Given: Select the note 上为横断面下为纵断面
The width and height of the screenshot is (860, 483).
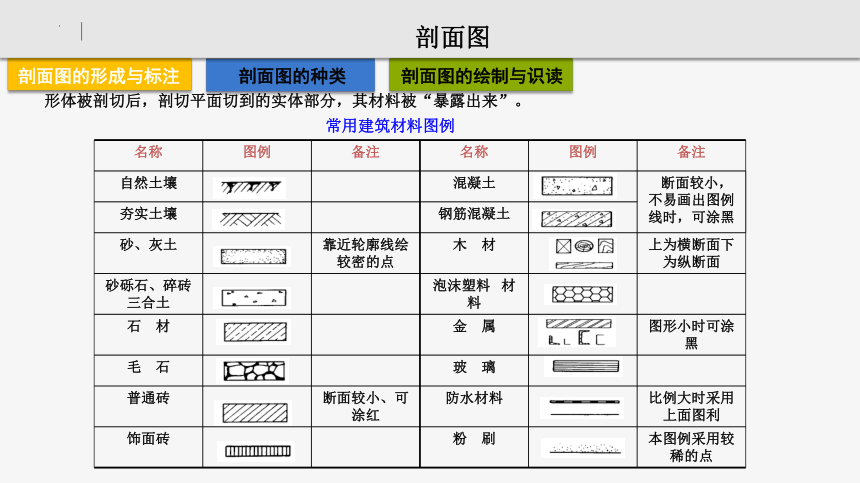Looking at the screenshot, I should [x=691, y=253].
